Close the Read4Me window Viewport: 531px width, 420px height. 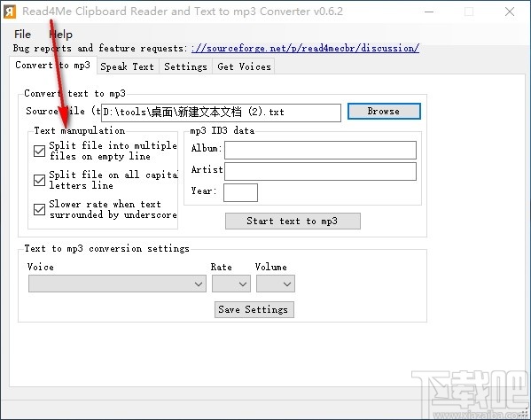[x=510, y=12]
